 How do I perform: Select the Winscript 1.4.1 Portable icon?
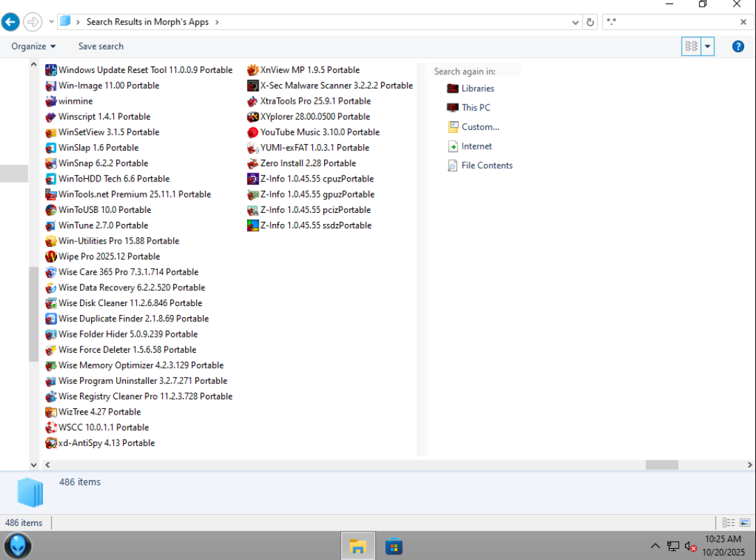(x=51, y=117)
